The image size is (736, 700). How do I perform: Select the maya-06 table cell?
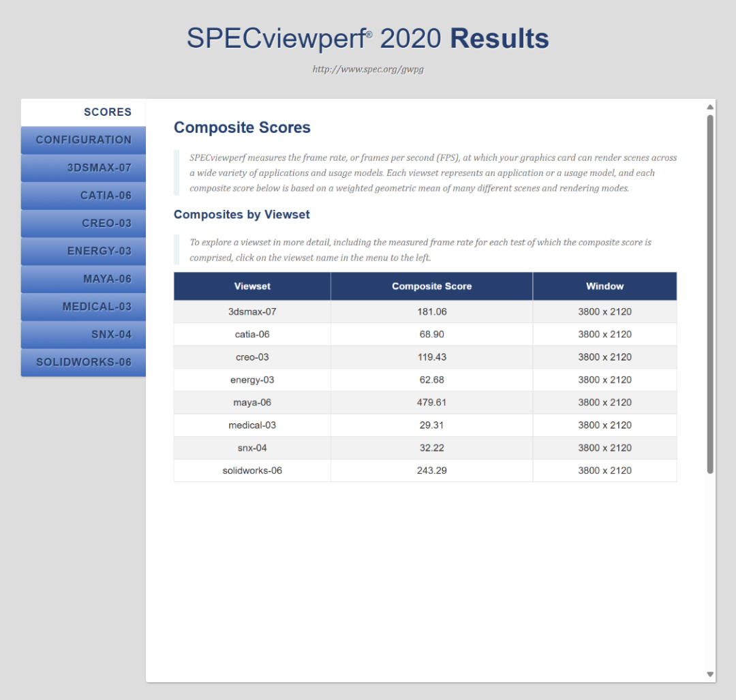[x=252, y=402]
